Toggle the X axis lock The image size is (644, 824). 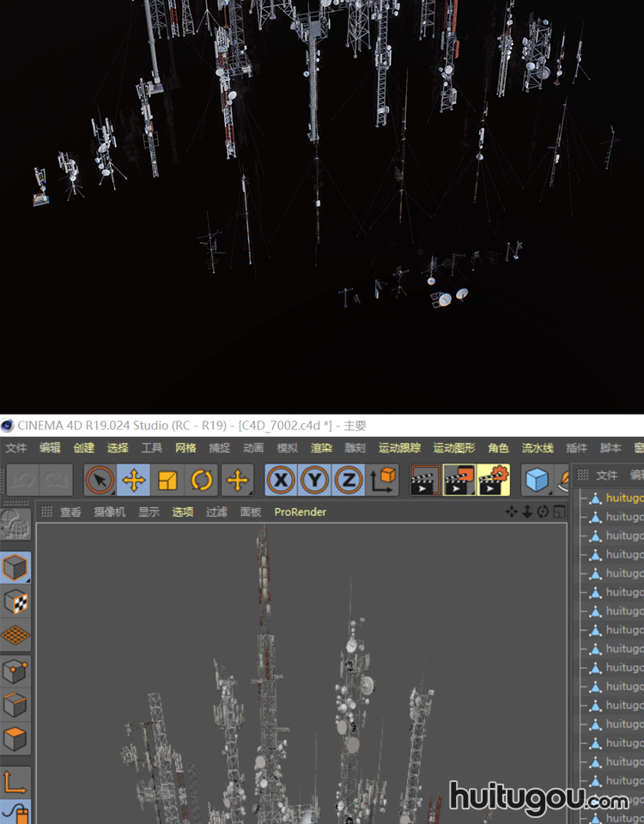pyautogui.click(x=281, y=481)
